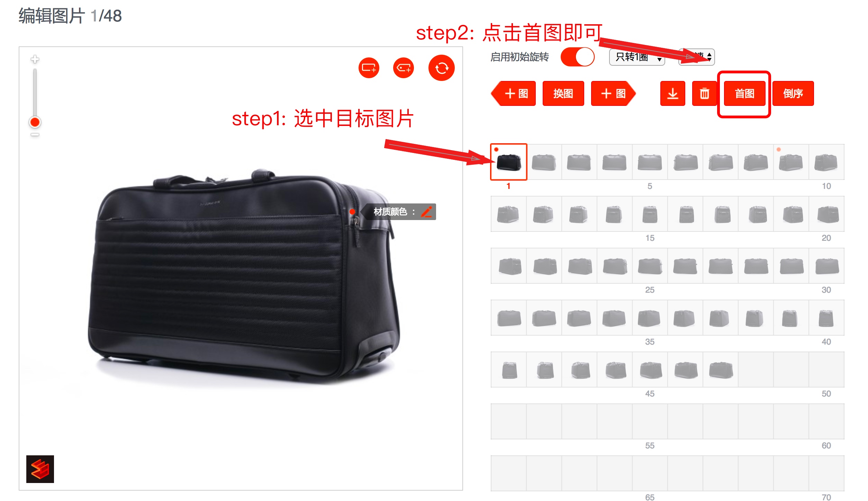868x501 pixels.
Task: Select thumbnail number 1 of the bag
Action: [x=508, y=162]
